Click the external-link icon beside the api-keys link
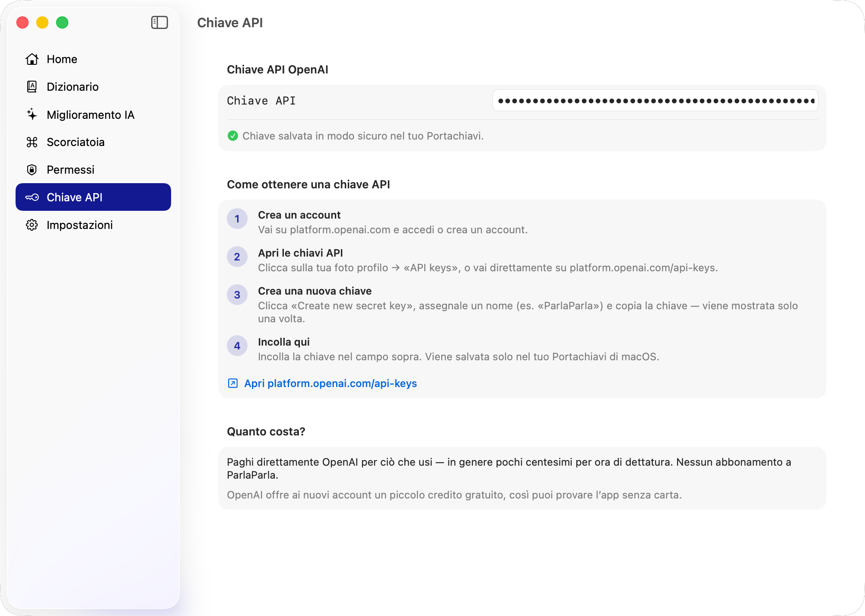Image resolution: width=865 pixels, height=616 pixels. [x=232, y=383]
